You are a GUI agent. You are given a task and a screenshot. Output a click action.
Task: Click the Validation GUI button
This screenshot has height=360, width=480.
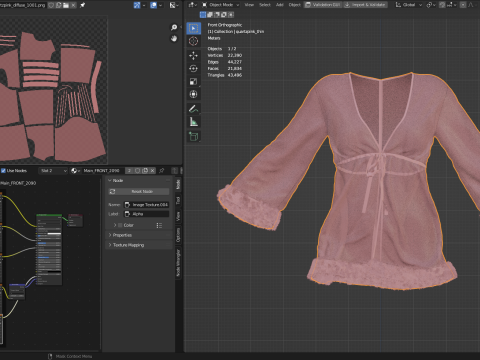click(322, 5)
